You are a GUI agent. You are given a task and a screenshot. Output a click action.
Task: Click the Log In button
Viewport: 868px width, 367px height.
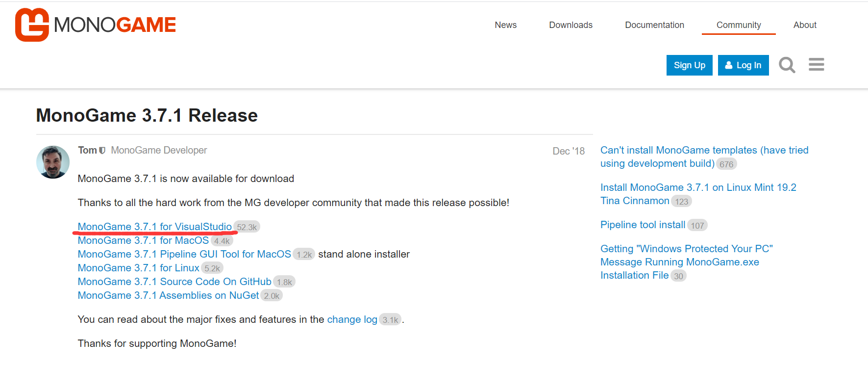click(x=743, y=65)
